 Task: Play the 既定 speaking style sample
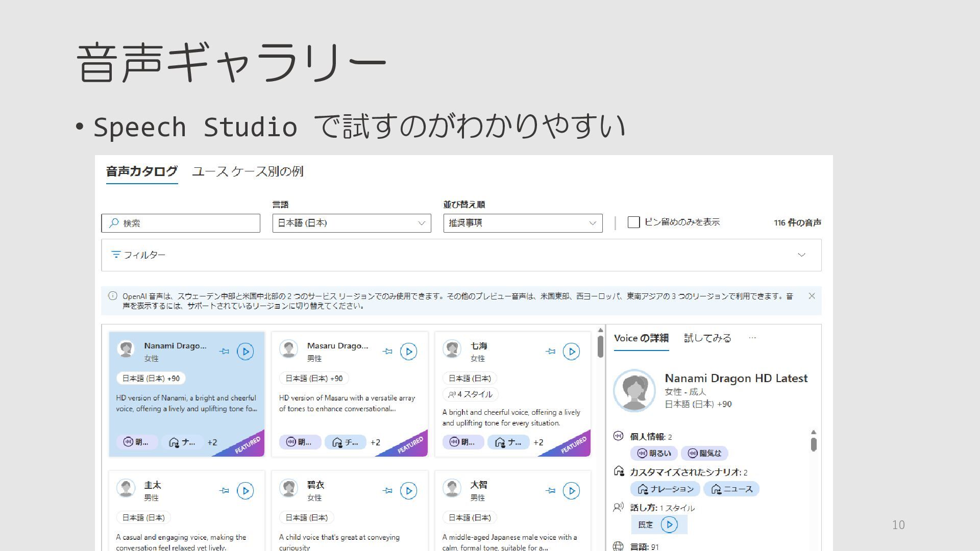(669, 524)
